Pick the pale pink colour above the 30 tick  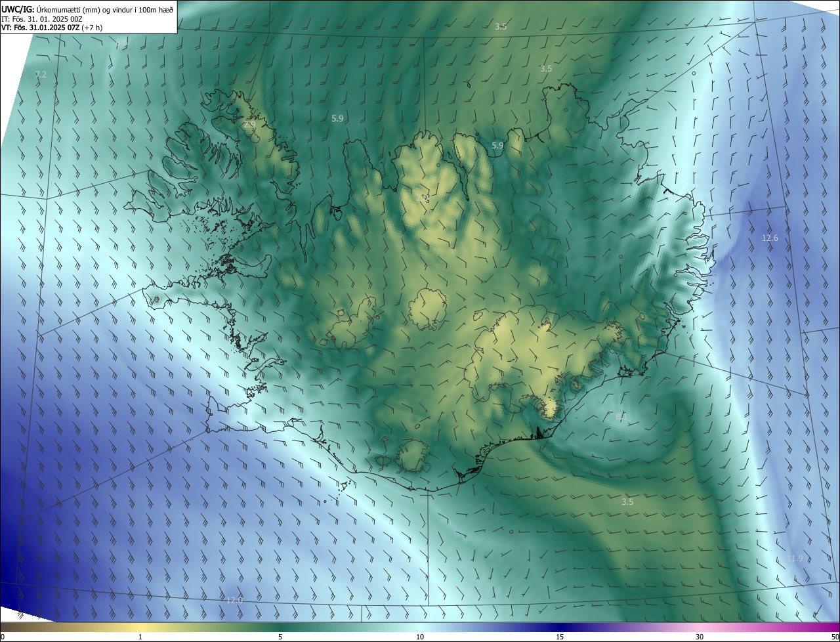click(700, 627)
